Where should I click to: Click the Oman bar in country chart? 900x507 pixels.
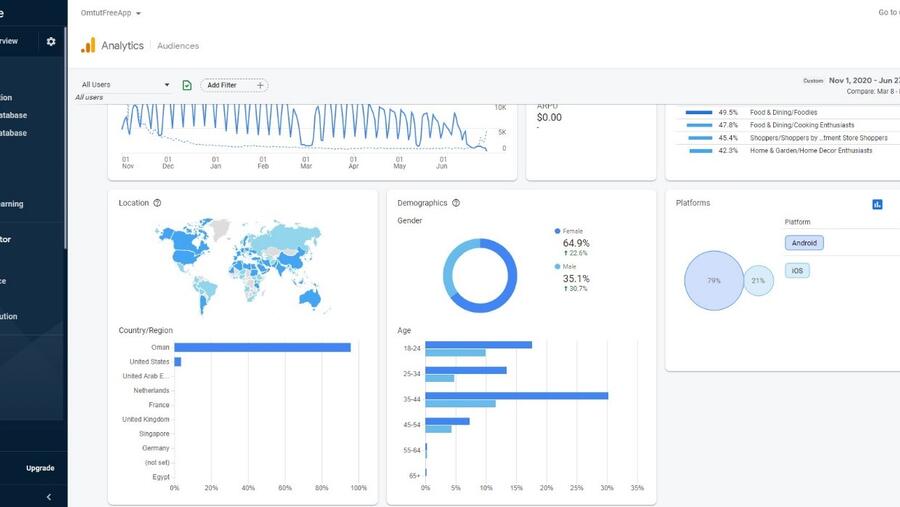(262, 347)
